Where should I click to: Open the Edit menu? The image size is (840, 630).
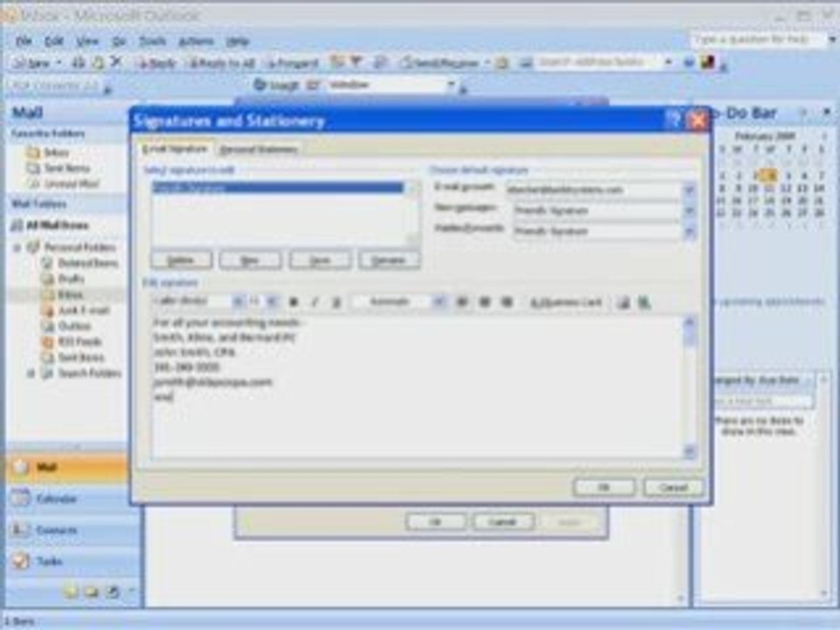tap(54, 41)
